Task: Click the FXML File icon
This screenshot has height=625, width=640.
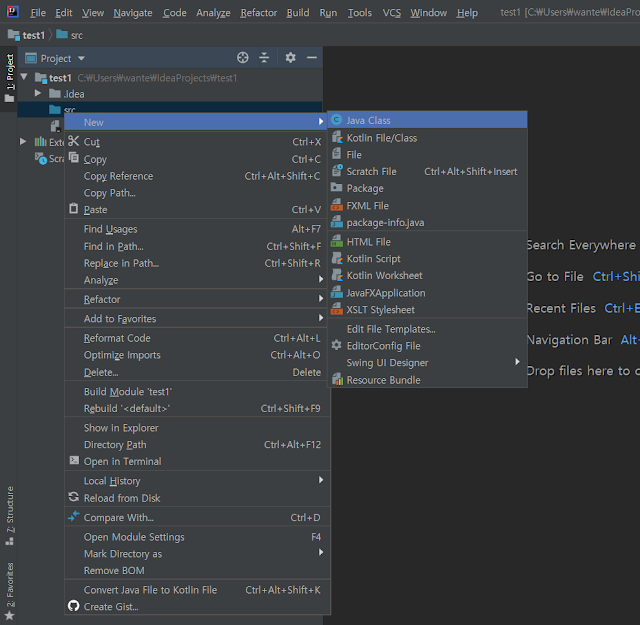Action: coord(337,205)
